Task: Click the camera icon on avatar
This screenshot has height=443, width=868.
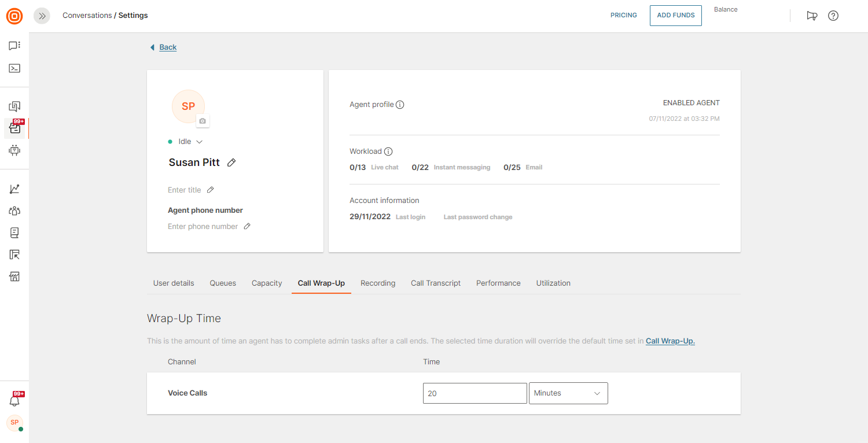Action: tap(202, 121)
